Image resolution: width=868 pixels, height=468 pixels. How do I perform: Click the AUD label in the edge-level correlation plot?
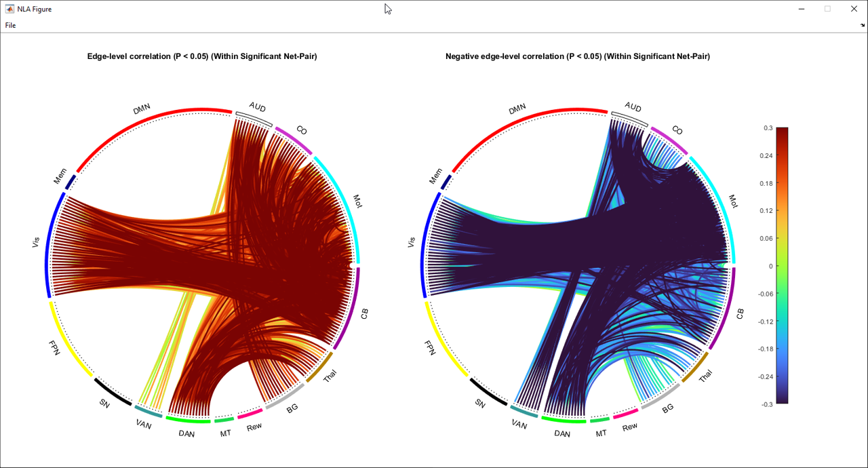(x=258, y=107)
